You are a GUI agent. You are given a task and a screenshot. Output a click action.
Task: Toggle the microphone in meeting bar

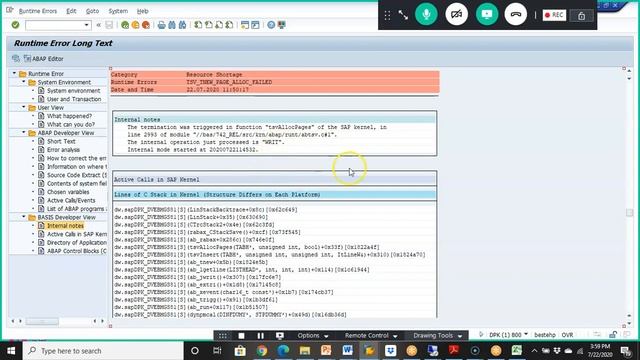(426, 14)
